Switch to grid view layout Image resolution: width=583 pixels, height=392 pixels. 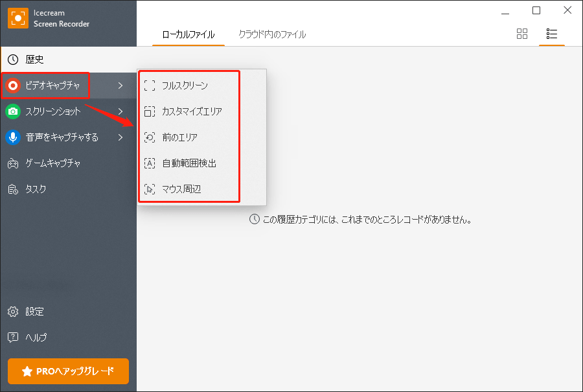pos(522,34)
